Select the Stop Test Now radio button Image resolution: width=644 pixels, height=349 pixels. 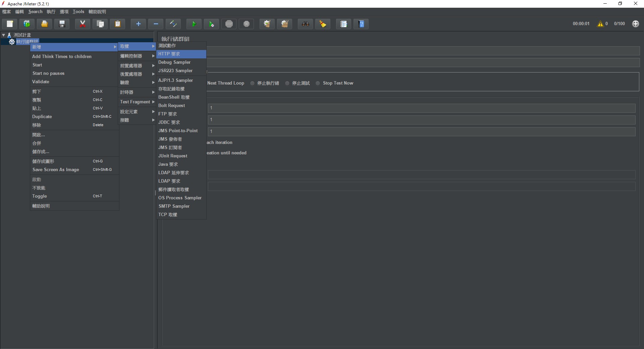click(318, 83)
